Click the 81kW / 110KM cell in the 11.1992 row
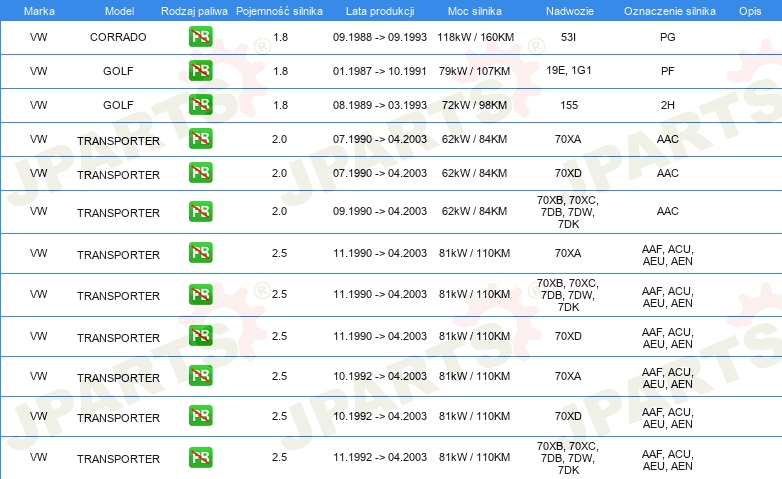This screenshot has height=479, width=782. pyautogui.click(x=474, y=457)
